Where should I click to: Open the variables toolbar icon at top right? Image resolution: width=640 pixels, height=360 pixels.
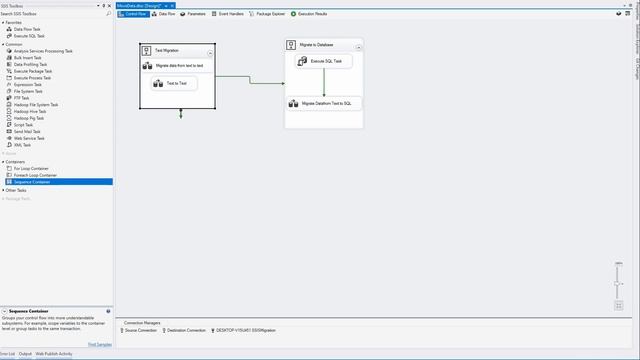click(619, 14)
